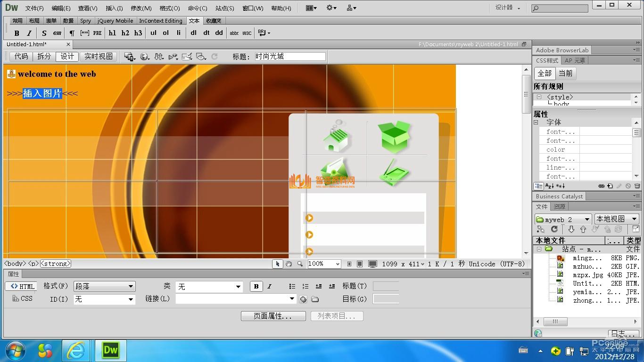This screenshot has height=362, width=644.
Task: Open the 格式 paragraph format dropdown
Action: pos(104,286)
